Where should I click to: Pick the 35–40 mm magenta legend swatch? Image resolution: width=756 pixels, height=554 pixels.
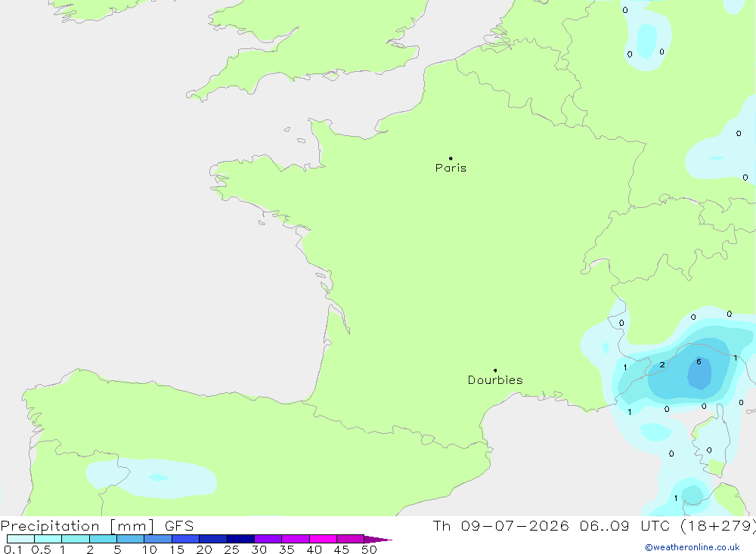click(295, 539)
